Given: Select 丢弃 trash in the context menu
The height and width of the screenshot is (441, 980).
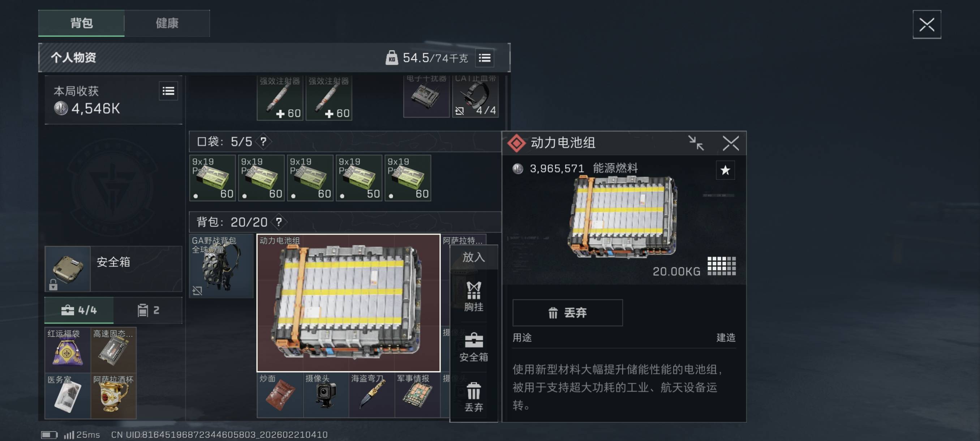Looking at the screenshot, I should pos(474,397).
